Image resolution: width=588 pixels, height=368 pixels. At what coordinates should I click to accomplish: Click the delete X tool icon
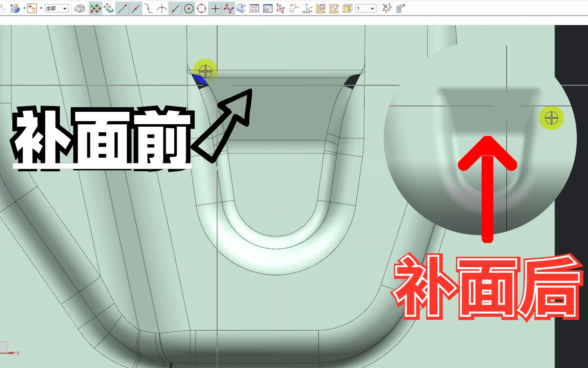point(387,7)
